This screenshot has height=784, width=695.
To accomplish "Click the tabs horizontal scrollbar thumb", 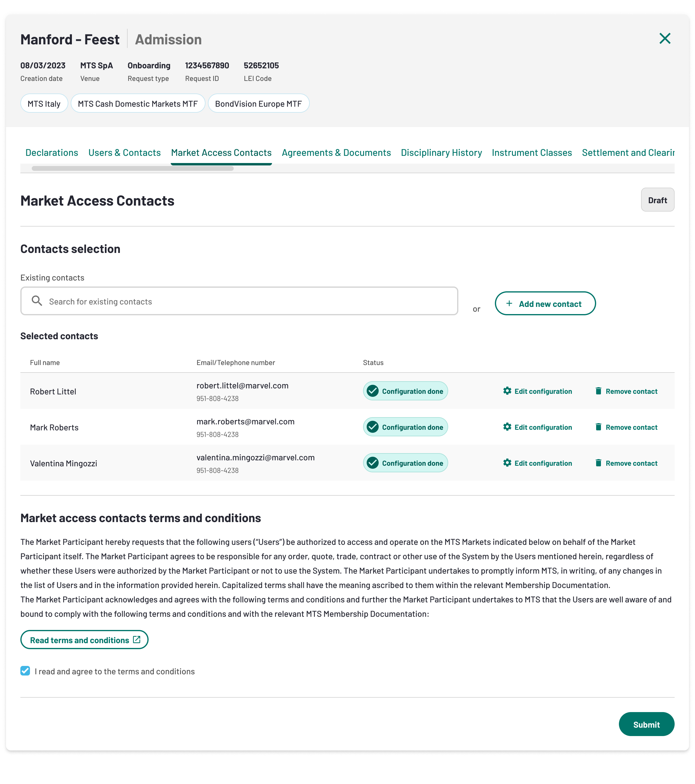I will click(x=133, y=168).
